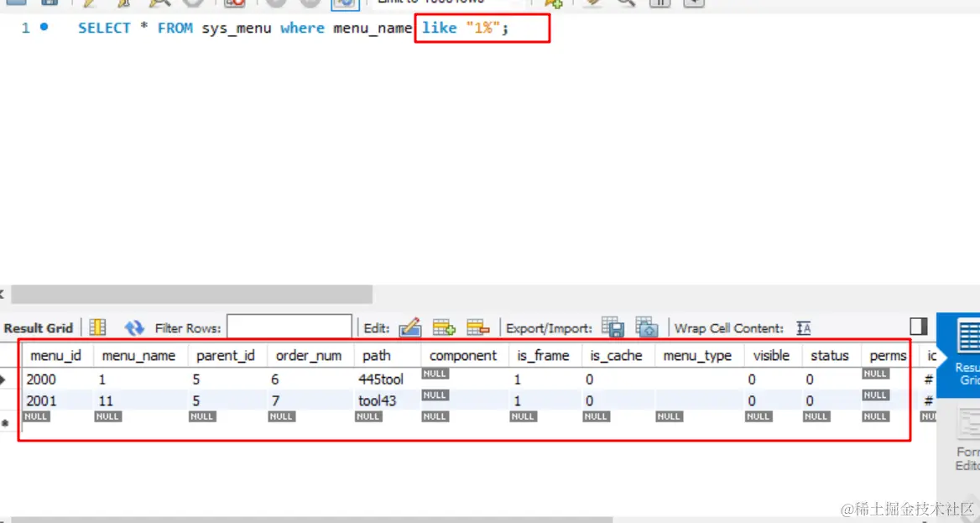Delete selected rows with Edit toolbar icon

(478, 327)
